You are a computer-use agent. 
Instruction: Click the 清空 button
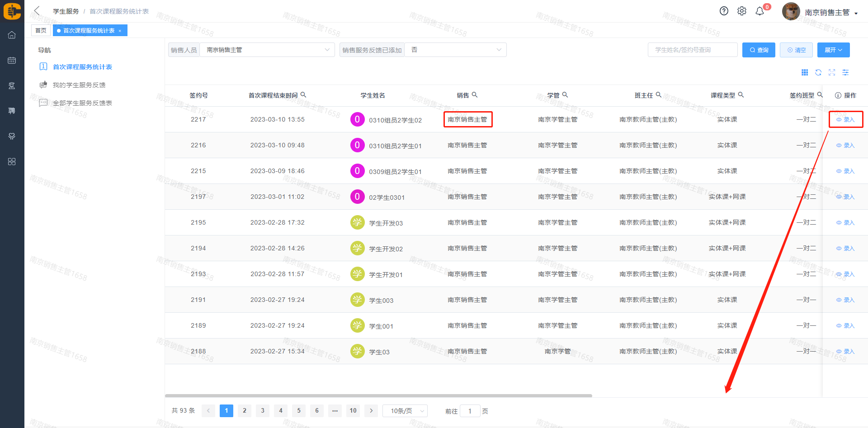(x=796, y=50)
